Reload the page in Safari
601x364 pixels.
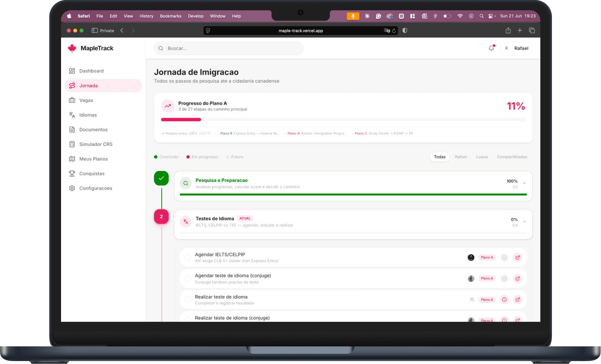point(394,31)
